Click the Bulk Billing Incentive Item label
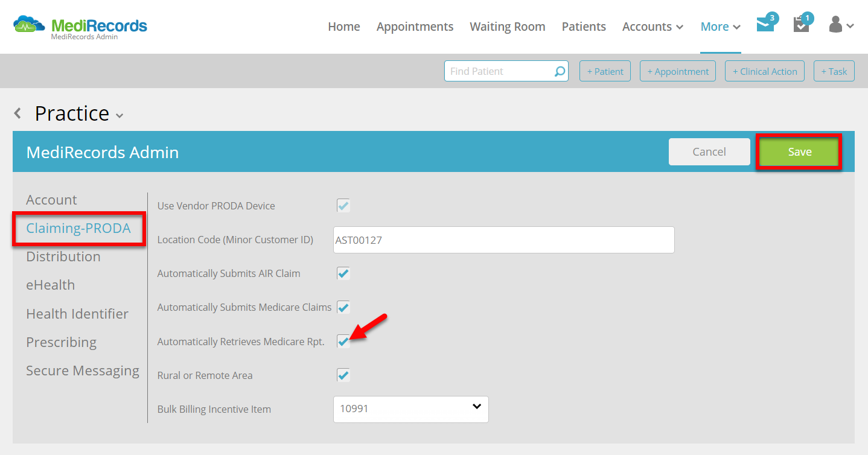The width and height of the screenshot is (868, 455). (x=214, y=409)
